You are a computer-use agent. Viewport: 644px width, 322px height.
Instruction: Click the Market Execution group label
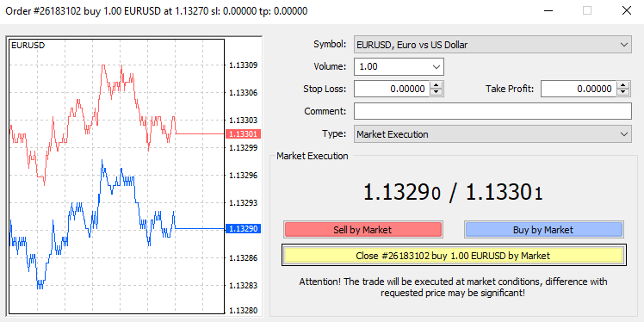click(x=313, y=156)
